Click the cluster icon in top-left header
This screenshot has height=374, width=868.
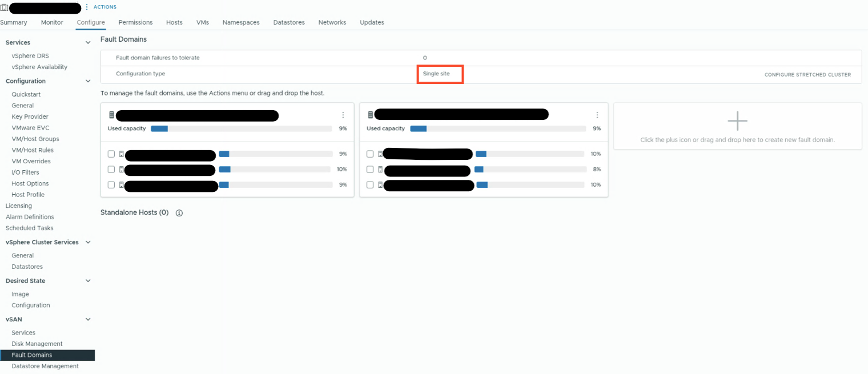pyautogui.click(x=4, y=7)
